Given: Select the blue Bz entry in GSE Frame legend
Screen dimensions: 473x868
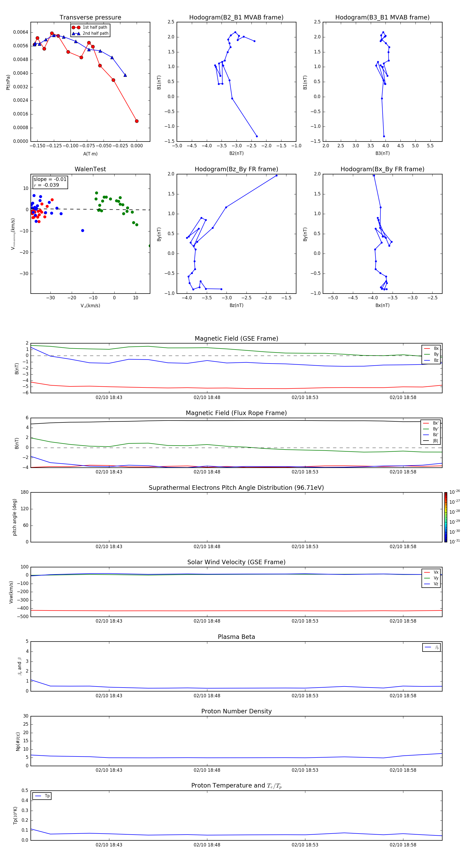Looking at the screenshot, I should pyautogui.click(x=431, y=360).
